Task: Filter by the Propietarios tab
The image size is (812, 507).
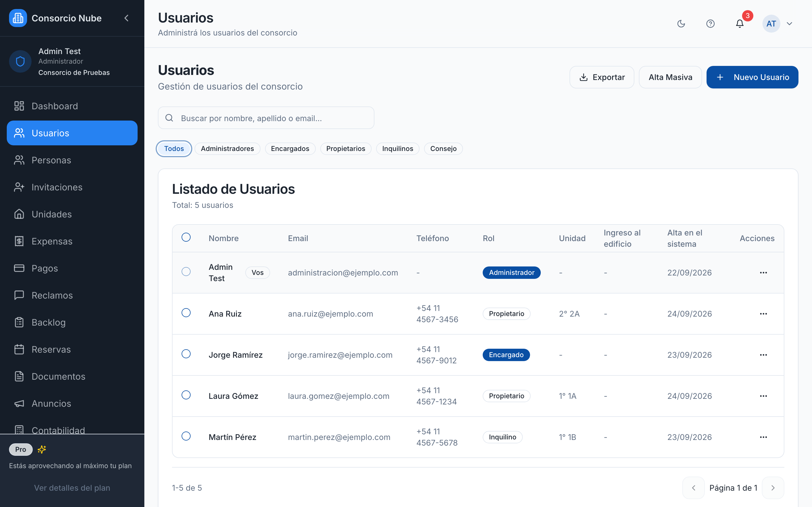Action: point(346,148)
